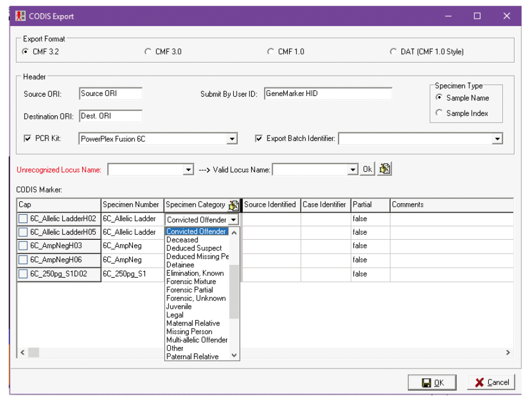Click the Case Identifier column header
This screenshot has height=404, width=532.
tap(326, 205)
